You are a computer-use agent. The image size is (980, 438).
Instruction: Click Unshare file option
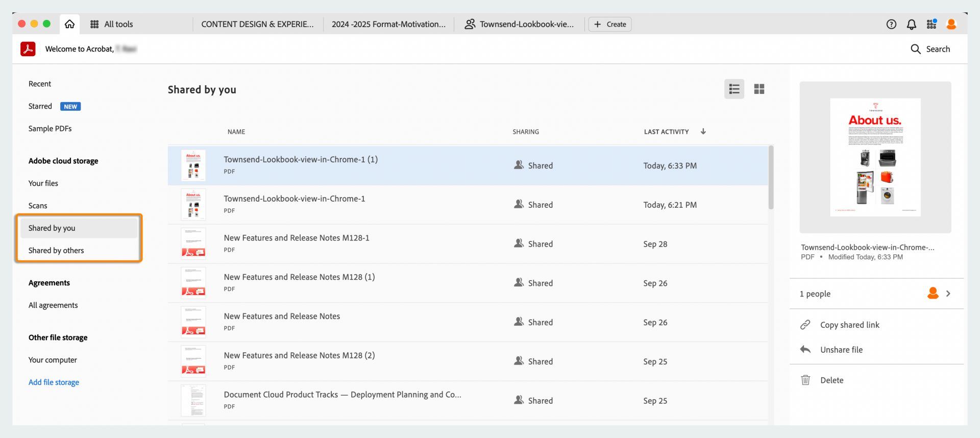pyautogui.click(x=841, y=350)
